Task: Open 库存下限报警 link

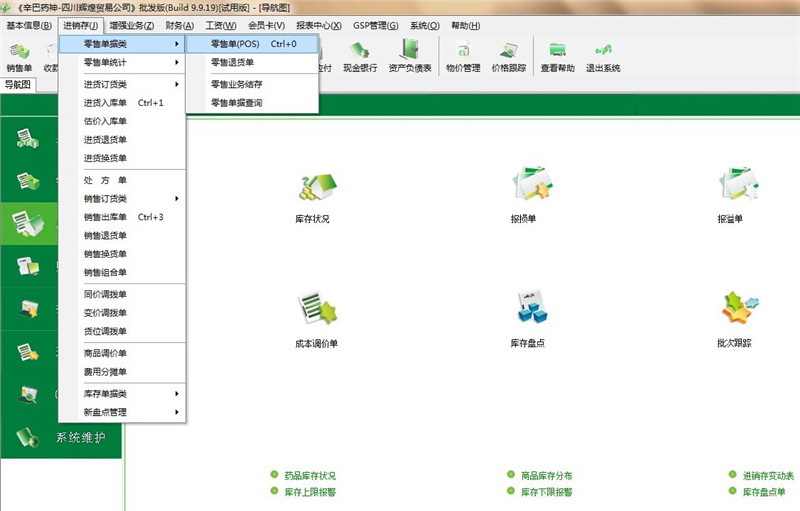Action: 546,492
